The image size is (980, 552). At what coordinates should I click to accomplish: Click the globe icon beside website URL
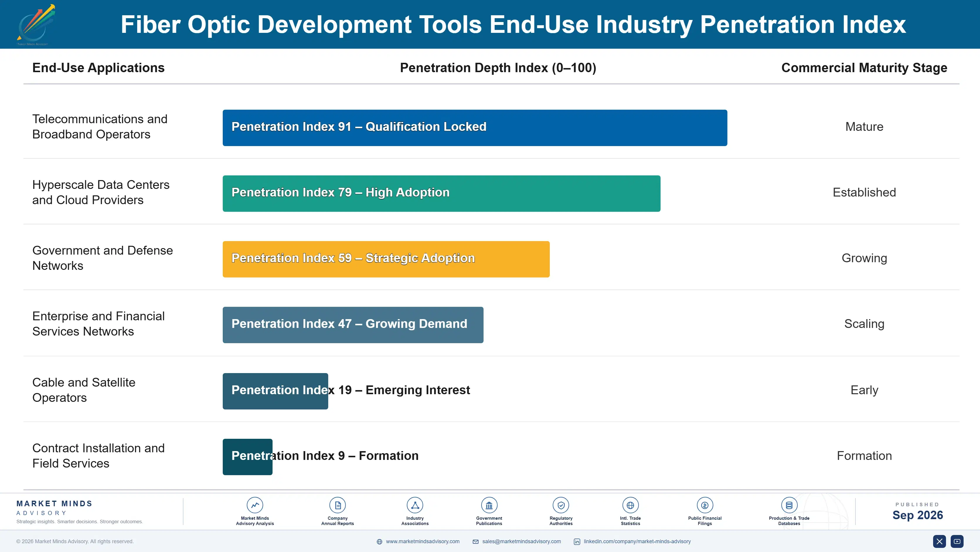(x=379, y=542)
